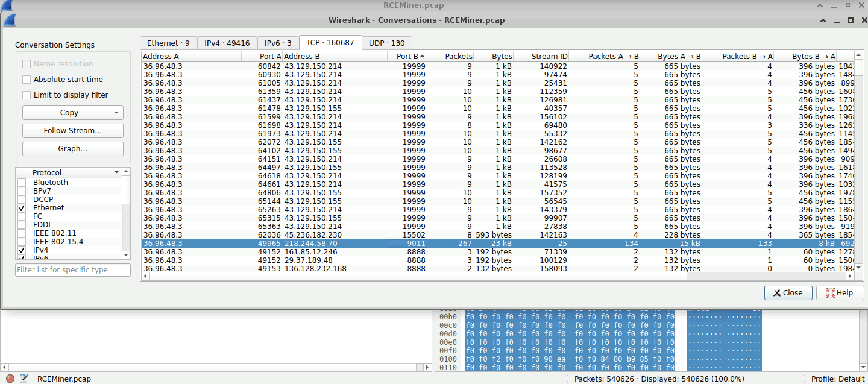
Task: Check the Bluetooth protocol box
Action: coord(22,183)
